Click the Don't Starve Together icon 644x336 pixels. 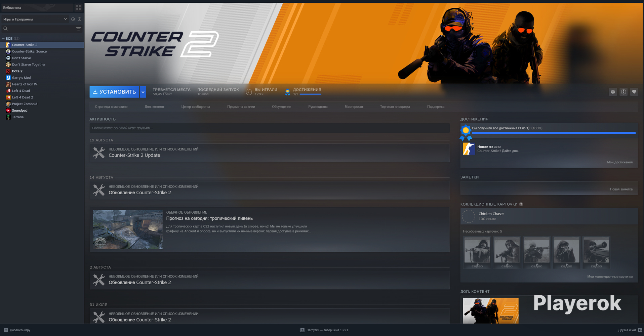click(8, 65)
